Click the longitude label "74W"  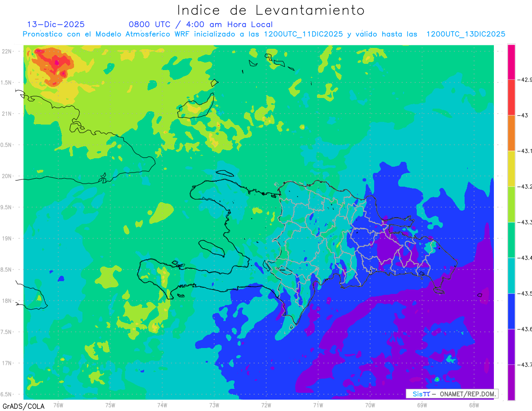(x=162, y=405)
